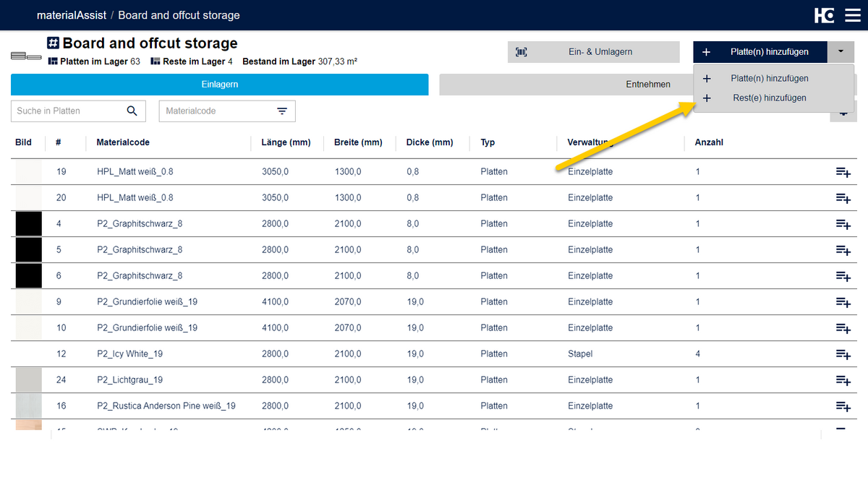Image resolution: width=868 pixels, height=488 pixels.
Task: Click add-to-list icon for P2_Graphitschwarz_8 row 4
Action: (843, 224)
